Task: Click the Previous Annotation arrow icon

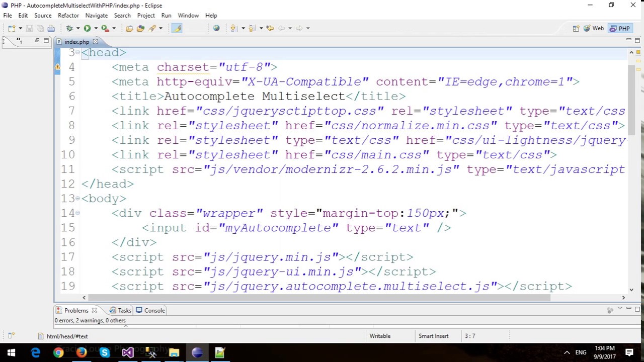Action: click(x=252, y=28)
